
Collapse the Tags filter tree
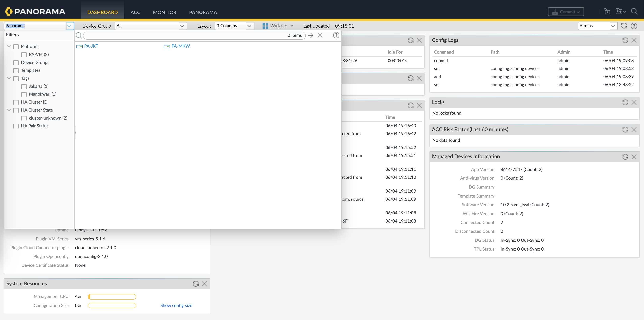click(x=9, y=78)
